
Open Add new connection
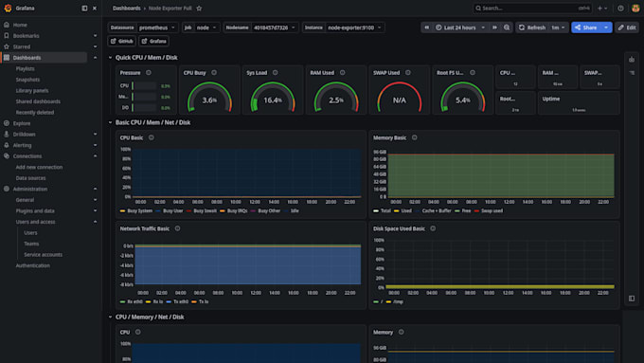point(39,168)
